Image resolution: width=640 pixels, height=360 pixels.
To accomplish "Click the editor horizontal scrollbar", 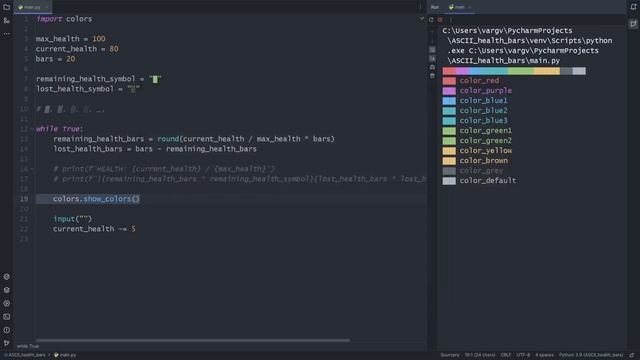I will click(x=193, y=340).
